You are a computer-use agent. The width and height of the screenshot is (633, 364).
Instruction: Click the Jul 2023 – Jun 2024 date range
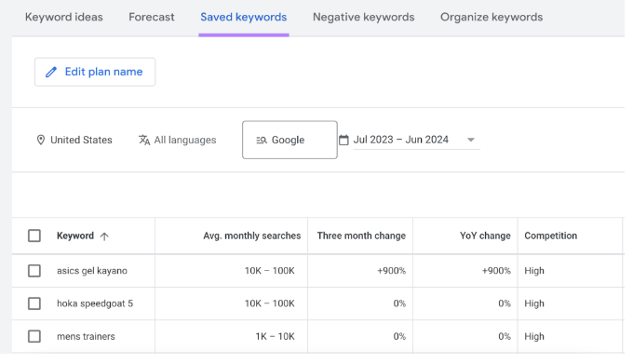(401, 140)
